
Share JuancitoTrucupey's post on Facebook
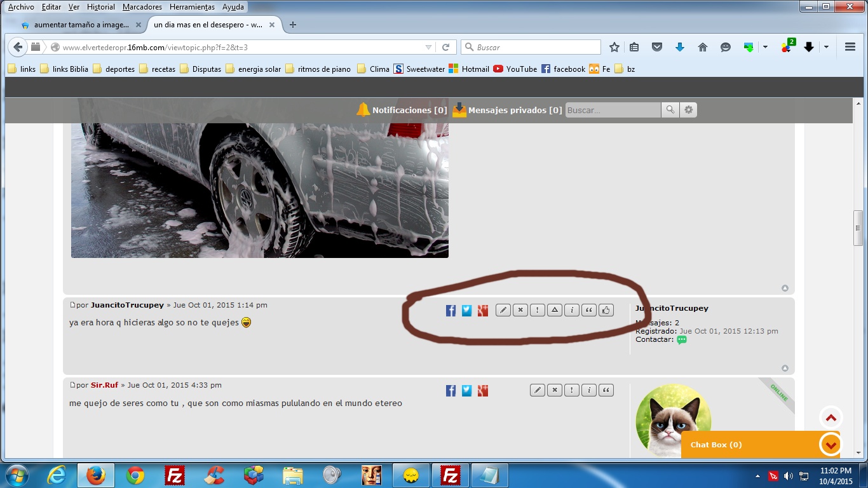(451, 311)
